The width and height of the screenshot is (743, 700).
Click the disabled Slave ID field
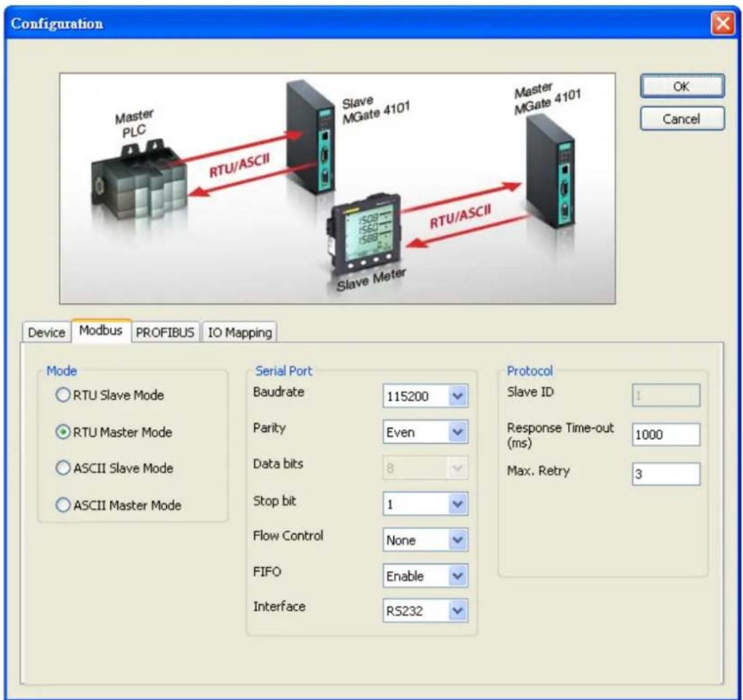click(666, 395)
